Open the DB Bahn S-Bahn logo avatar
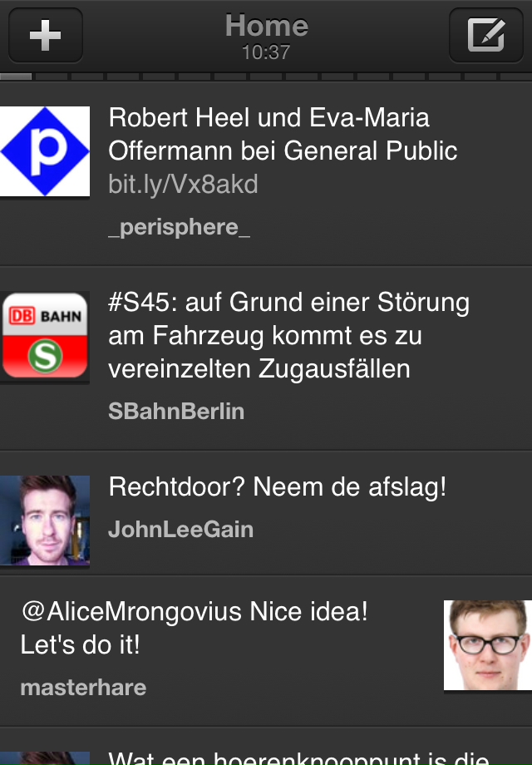Image resolution: width=532 pixels, height=765 pixels. [x=45, y=336]
